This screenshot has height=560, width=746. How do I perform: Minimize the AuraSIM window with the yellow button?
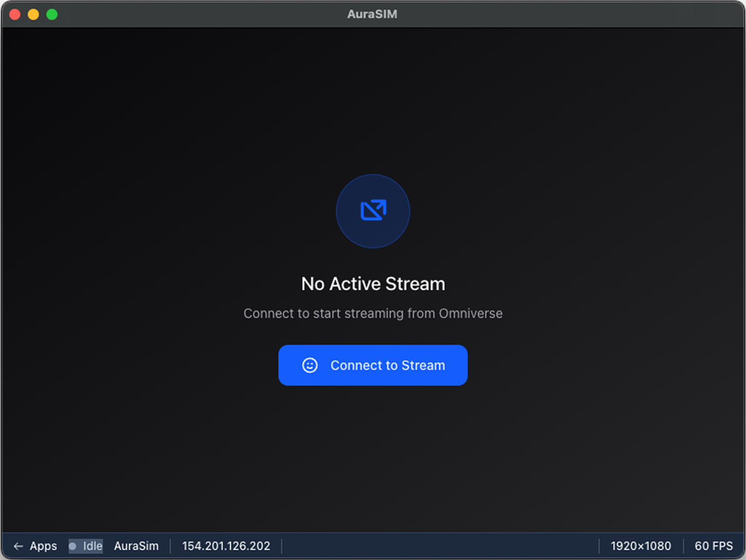tap(34, 15)
